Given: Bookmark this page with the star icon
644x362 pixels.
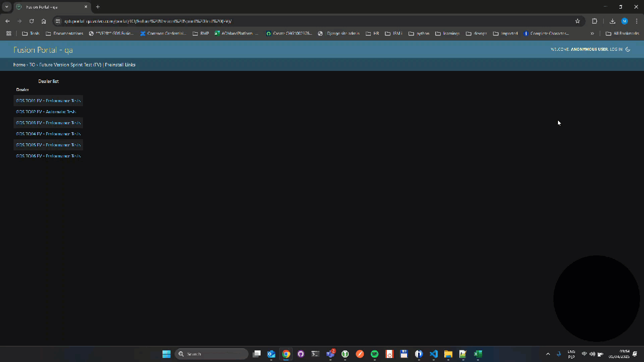Looking at the screenshot, I should pyautogui.click(x=578, y=21).
